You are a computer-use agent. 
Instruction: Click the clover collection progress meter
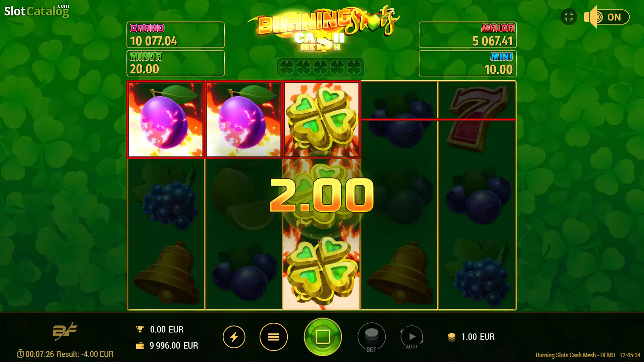(x=320, y=67)
